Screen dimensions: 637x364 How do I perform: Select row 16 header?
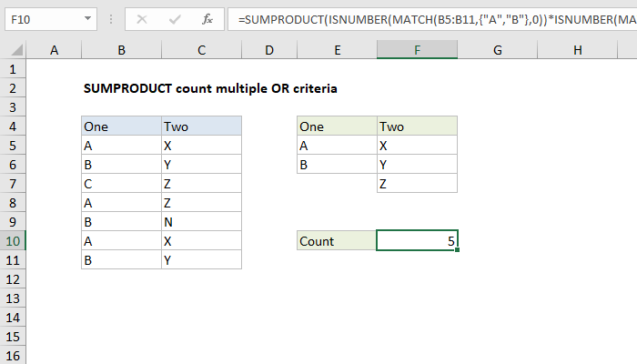(x=13, y=356)
